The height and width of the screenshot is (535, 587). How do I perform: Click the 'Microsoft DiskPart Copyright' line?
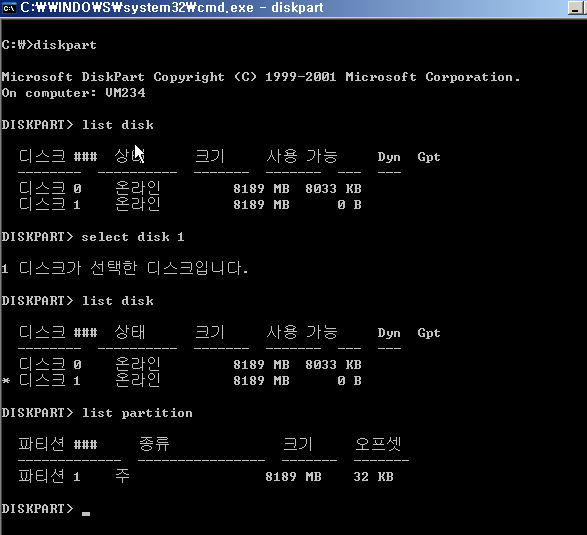click(261, 77)
